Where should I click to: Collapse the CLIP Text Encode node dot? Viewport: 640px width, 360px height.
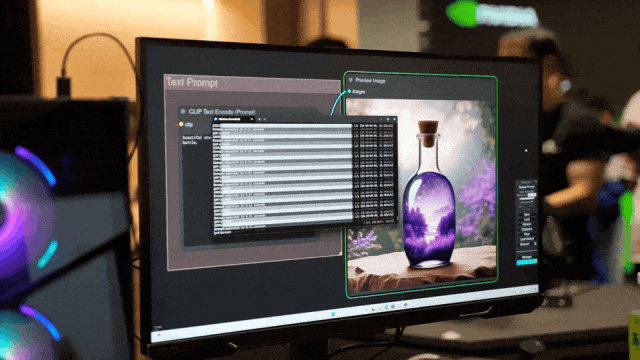pos(183,111)
